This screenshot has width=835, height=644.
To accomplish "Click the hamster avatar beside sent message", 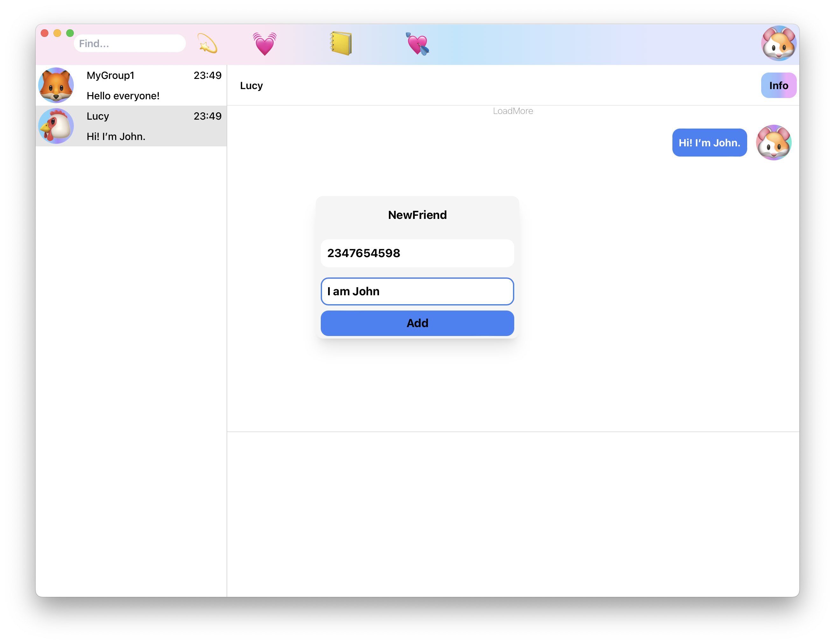I will click(774, 143).
